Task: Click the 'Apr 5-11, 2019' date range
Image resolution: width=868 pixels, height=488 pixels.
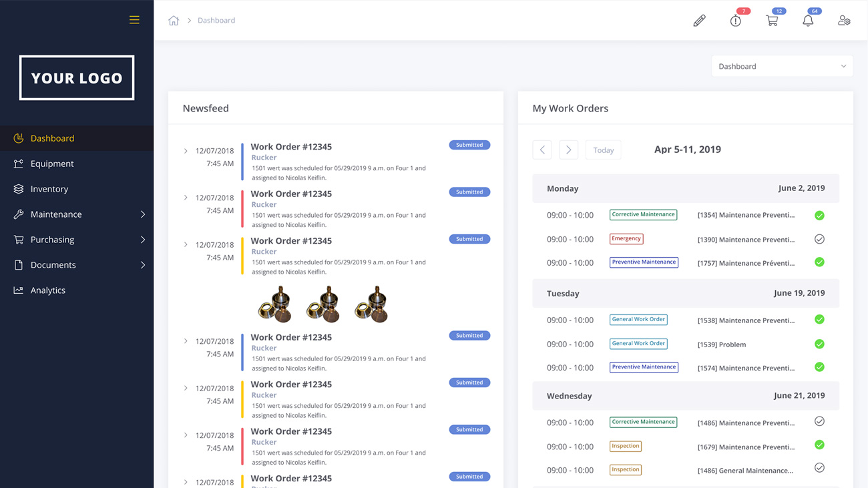Action: (x=688, y=150)
